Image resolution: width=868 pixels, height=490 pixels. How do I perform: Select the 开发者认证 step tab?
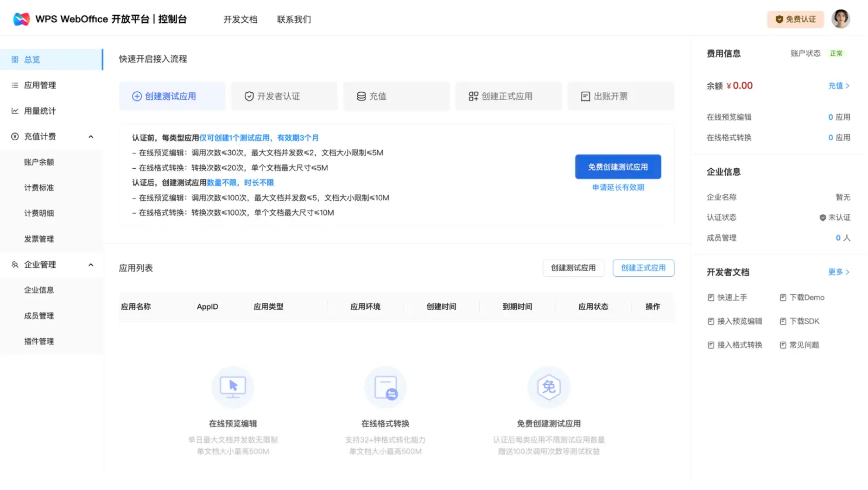tap(284, 96)
